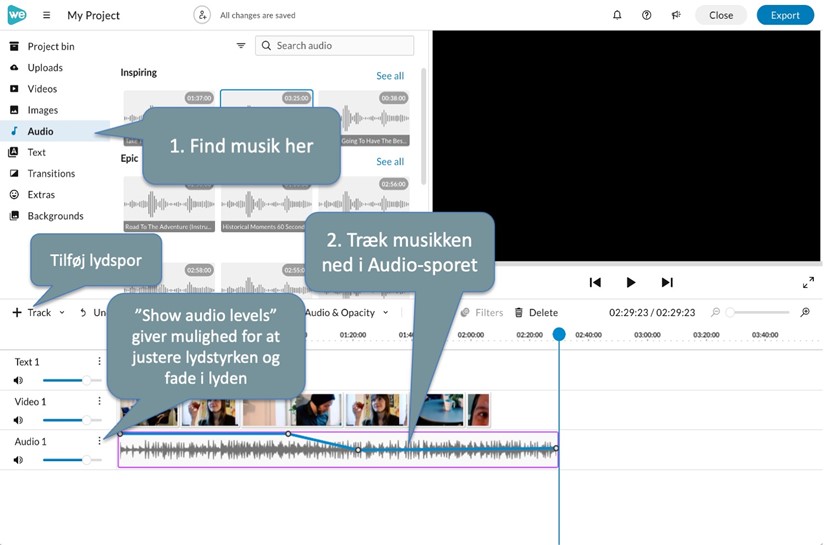Open the help question mark icon

tap(646, 15)
